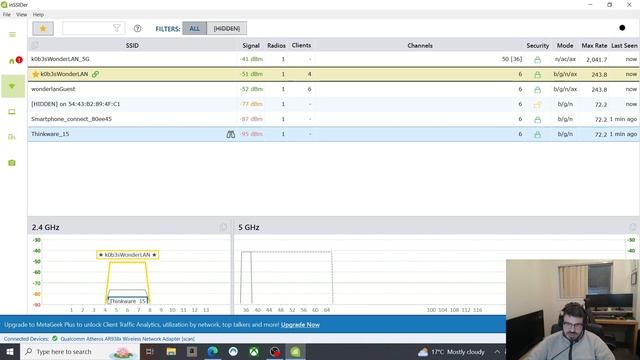Click the 5 GHz panel title

[x=249, y=227]
